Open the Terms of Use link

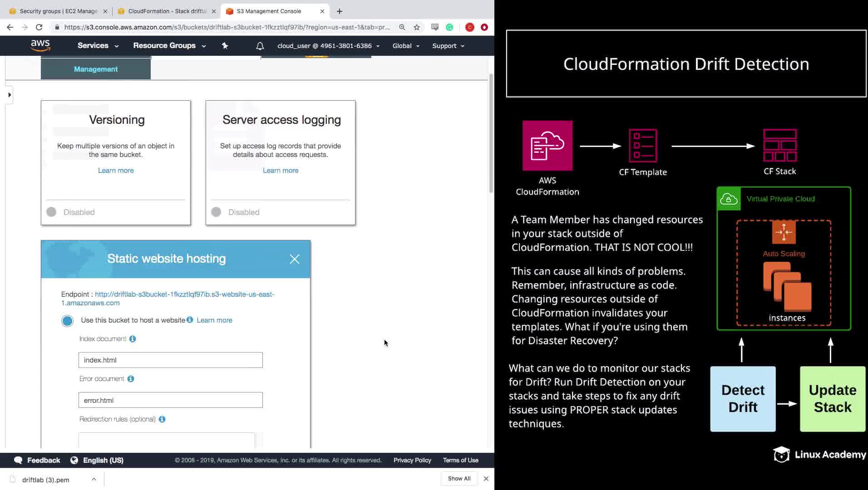tap(460, 460)
